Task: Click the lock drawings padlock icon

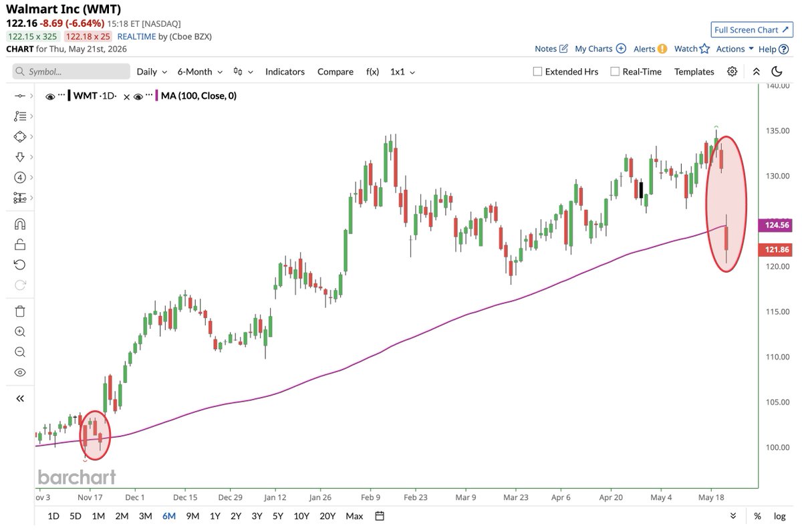Action: [19, 244]
